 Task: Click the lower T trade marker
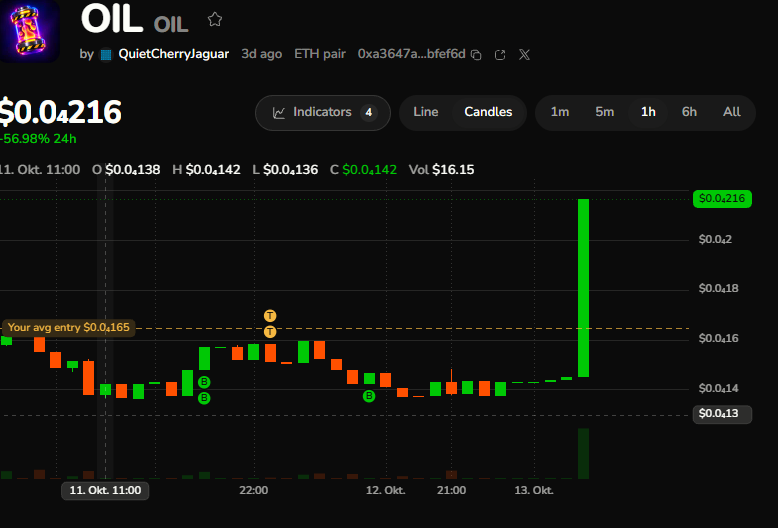tap(270, 331)
